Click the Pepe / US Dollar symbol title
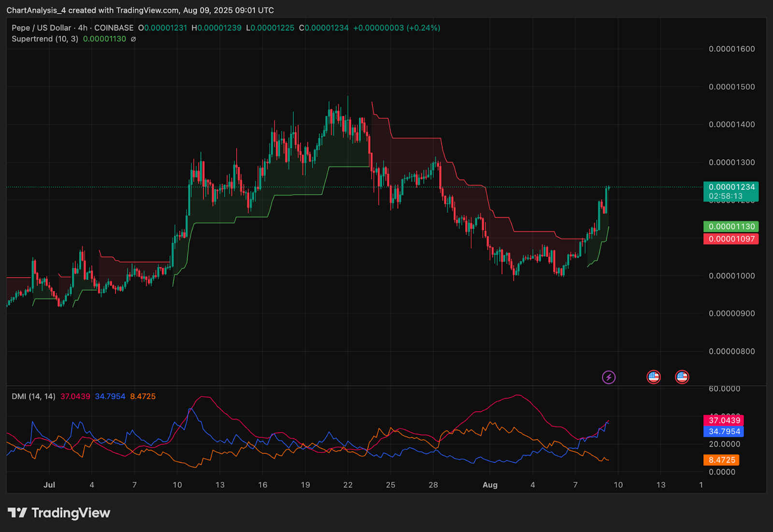 [x=41, y=28]
